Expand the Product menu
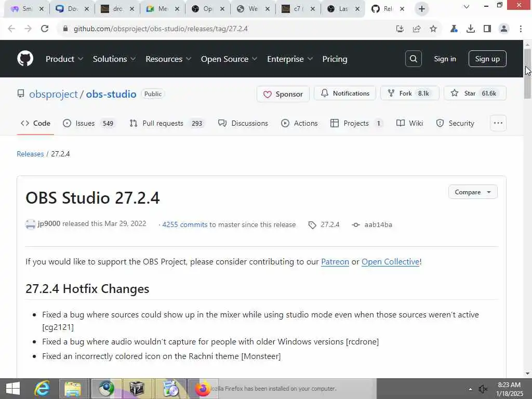The height and width of the screenshot is (399, 532). click(x=64, y=59)
